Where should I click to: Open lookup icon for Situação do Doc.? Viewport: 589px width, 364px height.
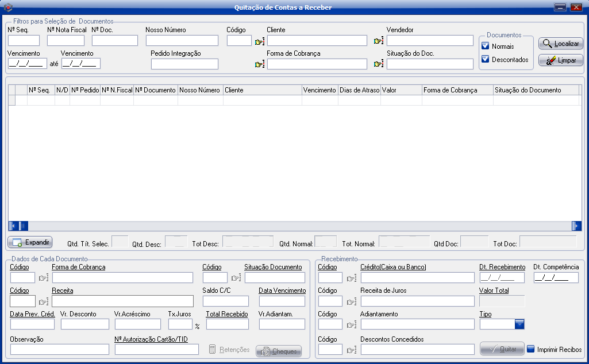[x=379, y=64]
